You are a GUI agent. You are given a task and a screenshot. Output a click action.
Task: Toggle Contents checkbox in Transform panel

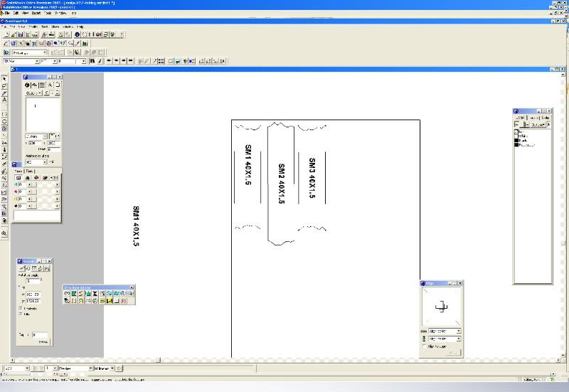point(21,308)
